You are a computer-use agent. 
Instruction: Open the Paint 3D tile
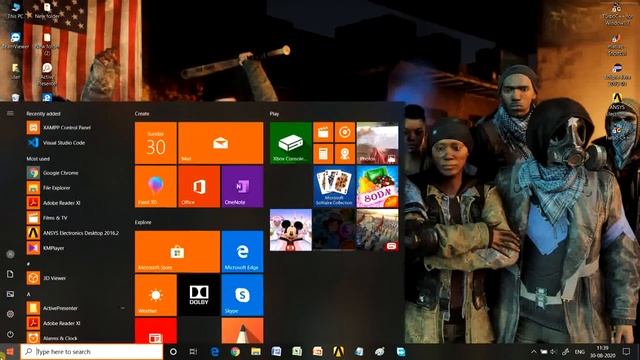156,187
